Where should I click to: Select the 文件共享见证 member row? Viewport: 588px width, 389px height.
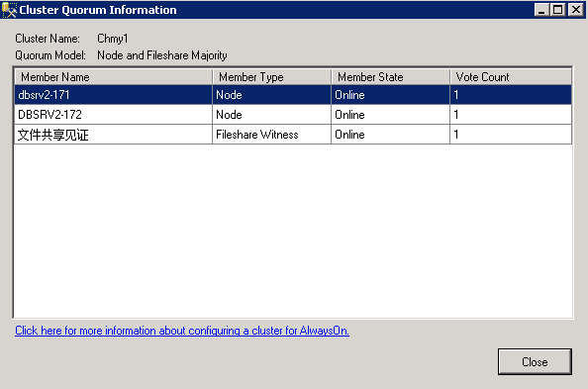293,135
